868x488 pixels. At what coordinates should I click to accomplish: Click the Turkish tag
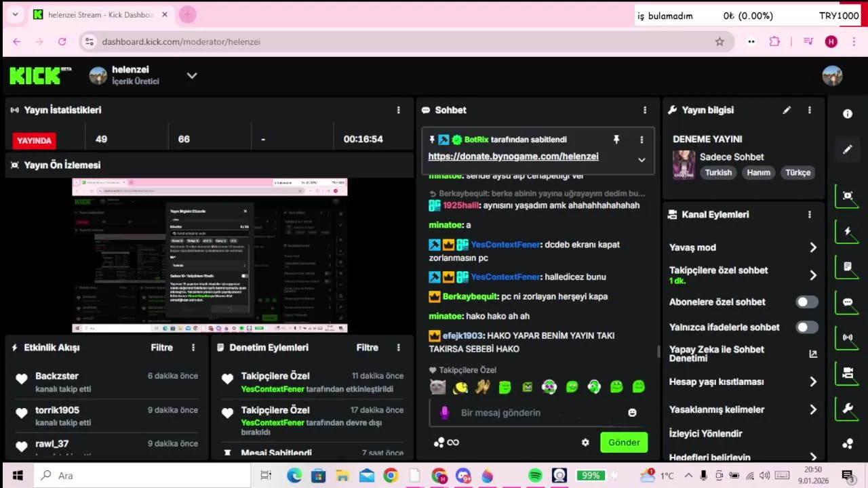[718, 172]
